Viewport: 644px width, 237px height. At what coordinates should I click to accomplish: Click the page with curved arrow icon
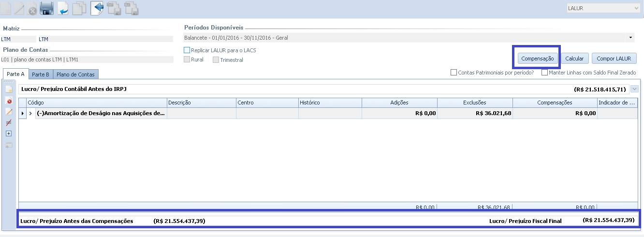63,8
